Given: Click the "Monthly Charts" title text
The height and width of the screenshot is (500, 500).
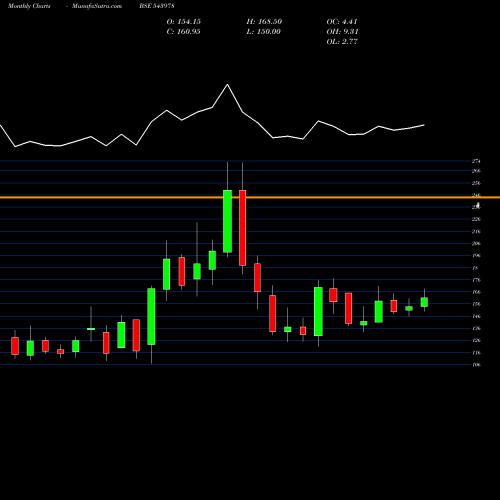Looking at the screenshot, I should click(29, 6).
